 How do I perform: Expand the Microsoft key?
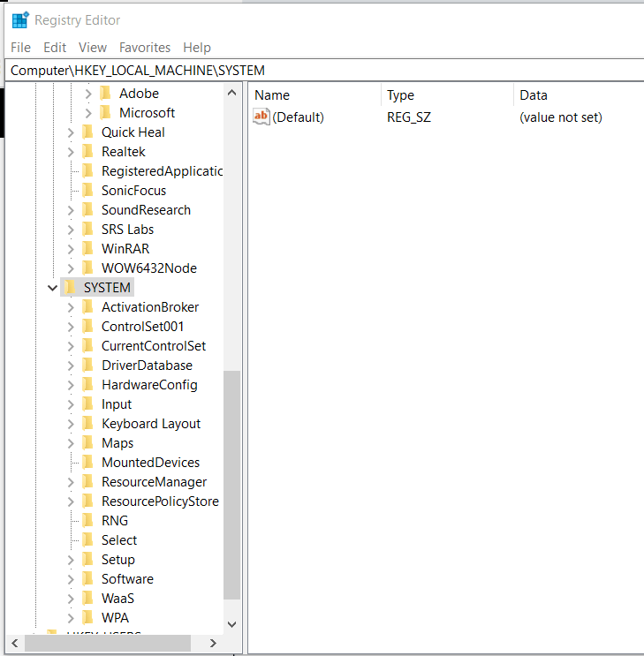(x=88, y=113)
